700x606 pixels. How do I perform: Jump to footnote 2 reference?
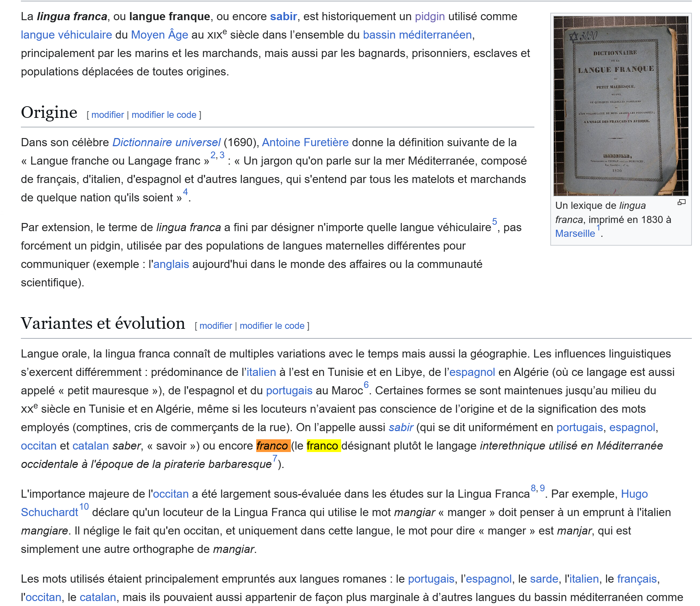click(213, 155)
